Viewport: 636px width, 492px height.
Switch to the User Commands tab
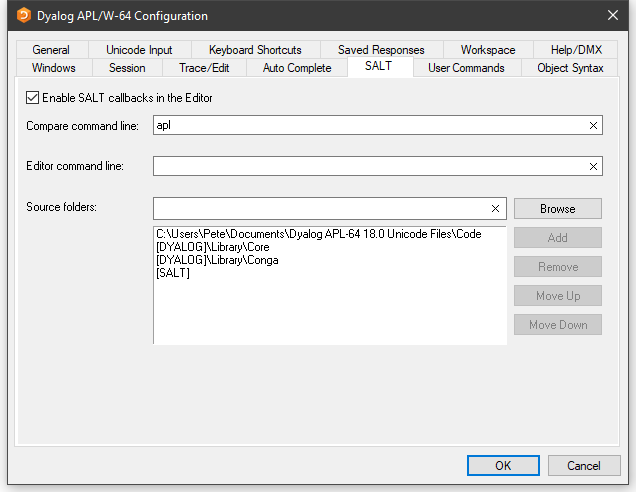[x=465, y=68]
